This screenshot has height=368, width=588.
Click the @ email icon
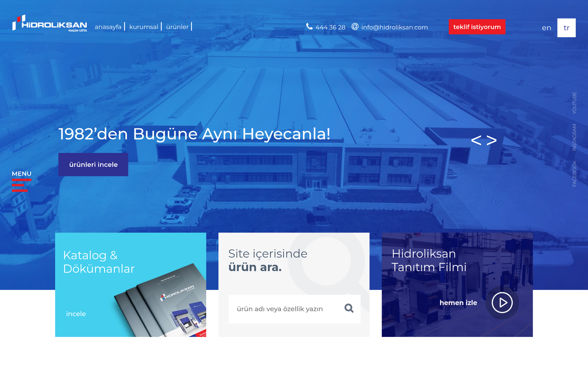pyautogui.click(x=355, y=27)
